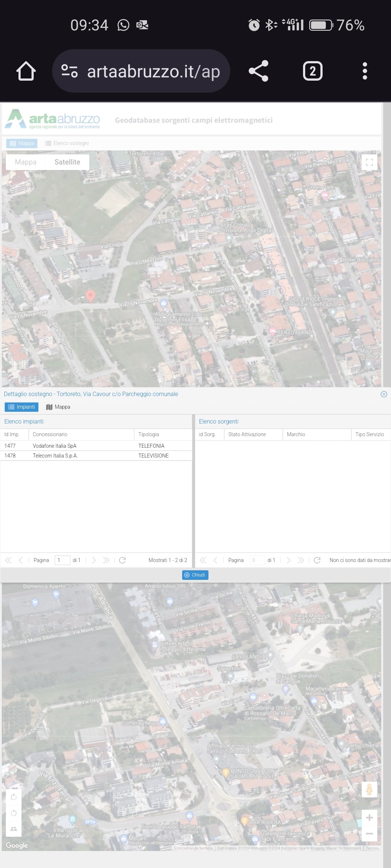Zoom in on the map
The image size is (391, 868).
point(369,818)
